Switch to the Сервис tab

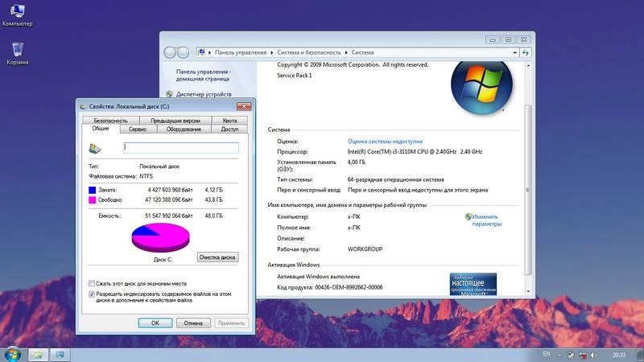pos(138,130)
